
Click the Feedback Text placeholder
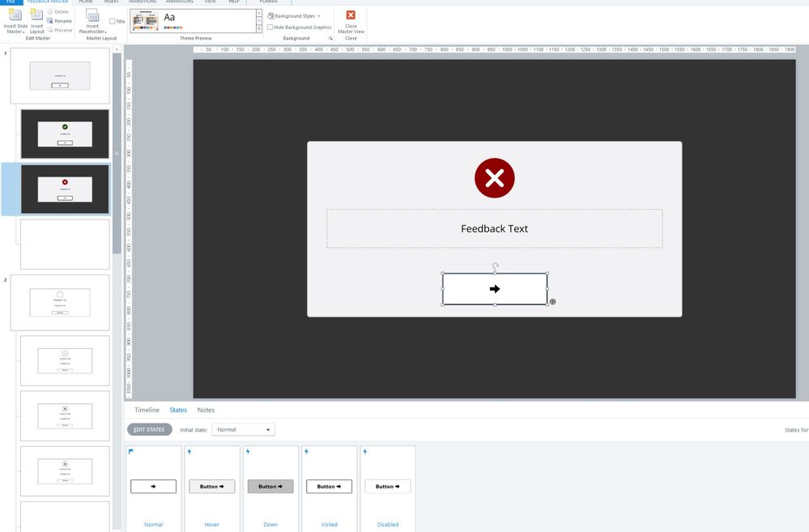click(494, 228)
